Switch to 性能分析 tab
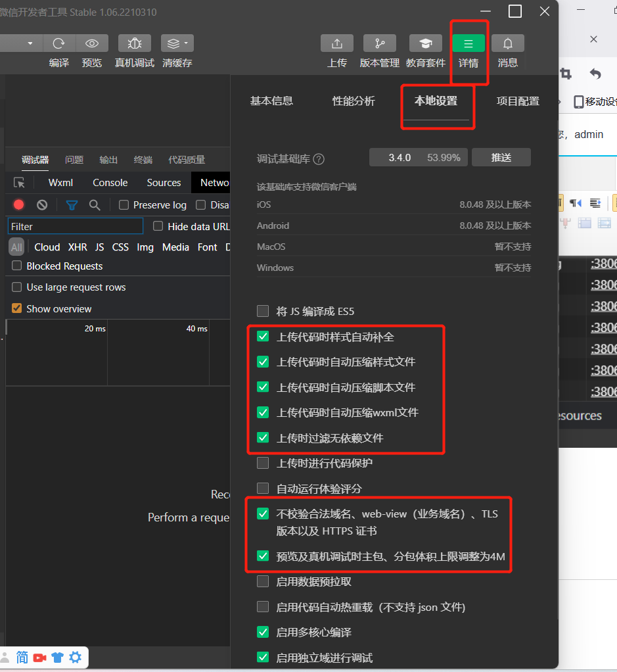The width and height of the screenshot is (617, 672). 354,101
